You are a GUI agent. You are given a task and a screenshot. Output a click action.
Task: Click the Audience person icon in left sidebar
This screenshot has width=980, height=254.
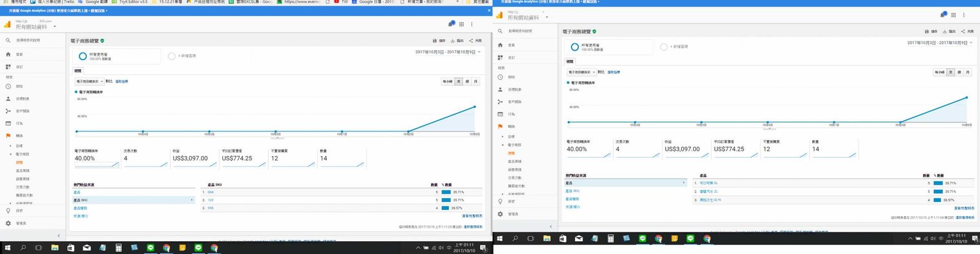tap(9, 99)
